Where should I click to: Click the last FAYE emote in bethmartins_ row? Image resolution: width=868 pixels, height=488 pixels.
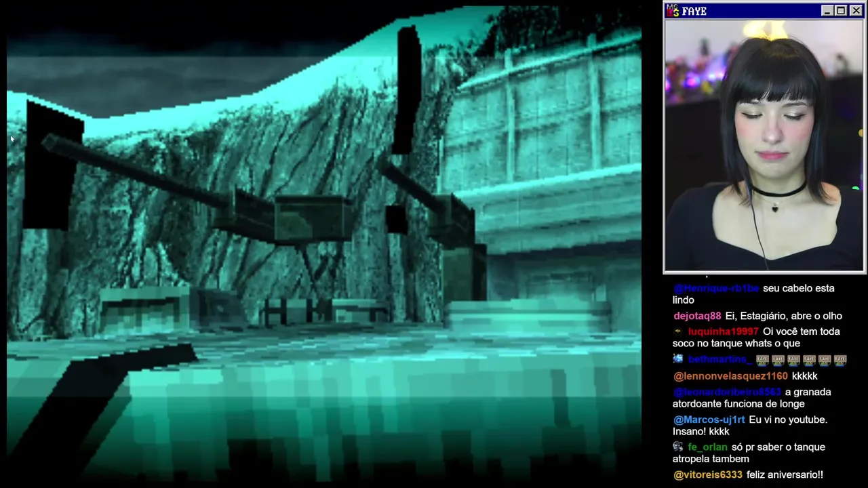pyautogui.click(x=840, y=359)
